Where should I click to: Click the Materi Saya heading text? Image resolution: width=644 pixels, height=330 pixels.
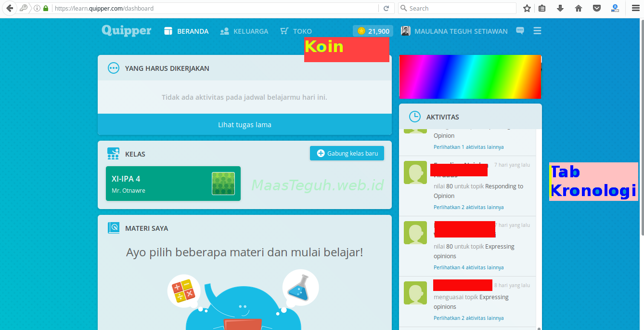point(147,228)
